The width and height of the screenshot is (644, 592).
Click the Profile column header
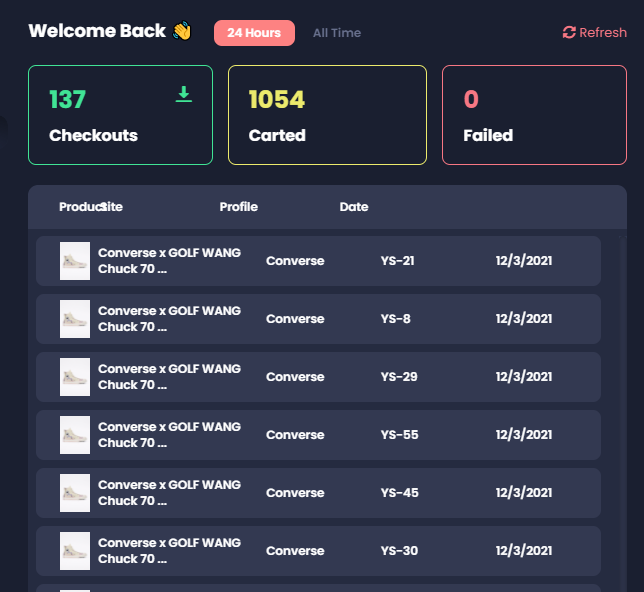click(x=239, y=207)
